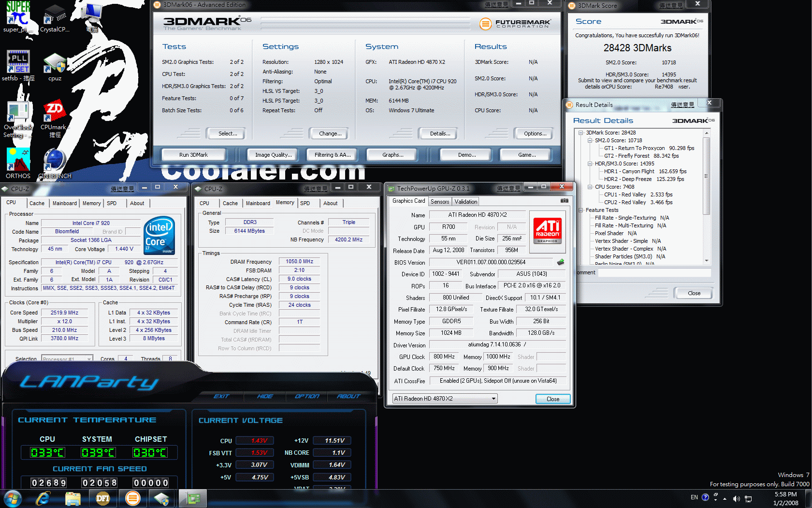This screenshot has height=508, width=812.
Task: Click the ATI Radeon Graphics logo in GPU-Z
Action: coord(548,230)
